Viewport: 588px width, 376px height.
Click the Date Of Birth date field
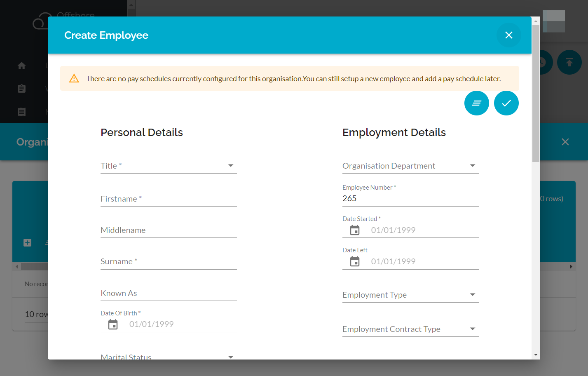182,324
